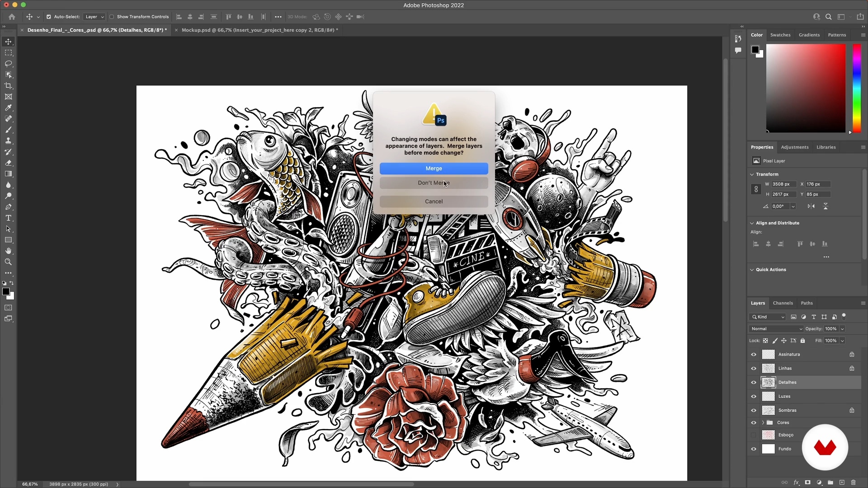Hide the Linhas layer

(x=753, y=369)
